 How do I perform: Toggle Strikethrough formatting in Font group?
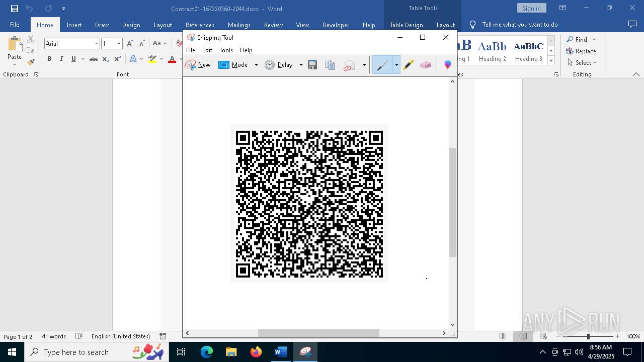(x=94, y=59)
